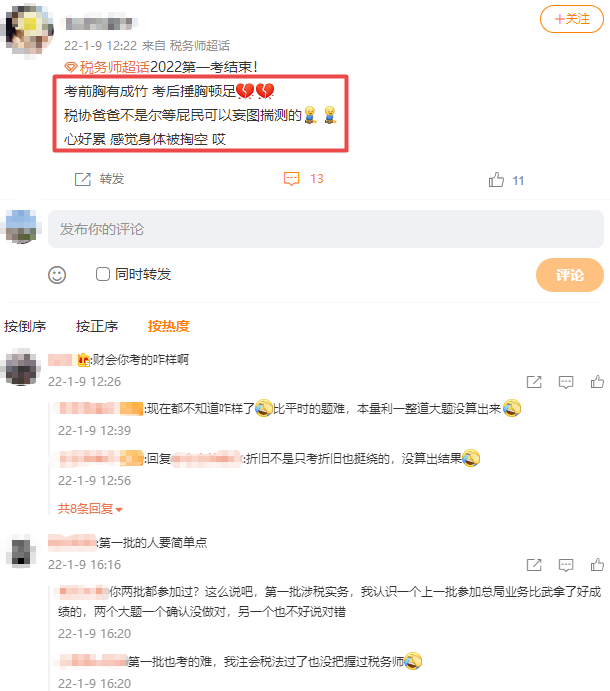Repost the 第一批的人要简单点 comment
The image size is (610, 691).
coord(534,565)
